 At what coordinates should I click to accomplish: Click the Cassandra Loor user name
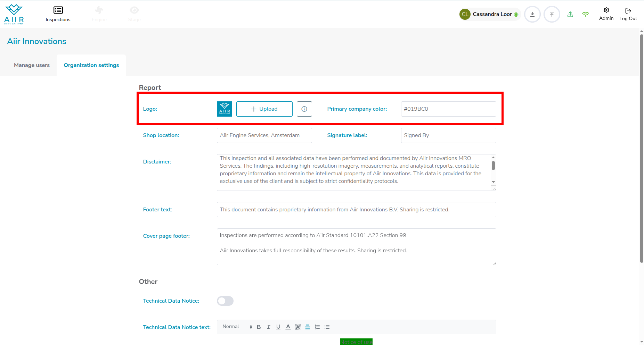point(492,14)
